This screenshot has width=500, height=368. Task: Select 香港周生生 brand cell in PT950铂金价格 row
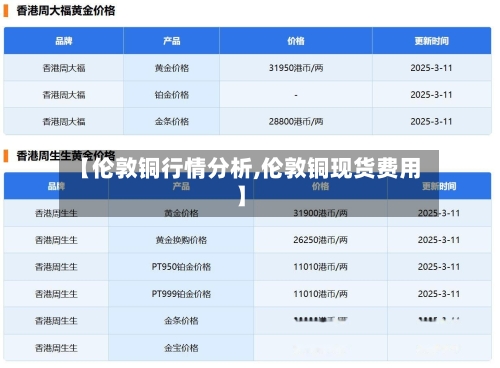click(x=56, y=267)
